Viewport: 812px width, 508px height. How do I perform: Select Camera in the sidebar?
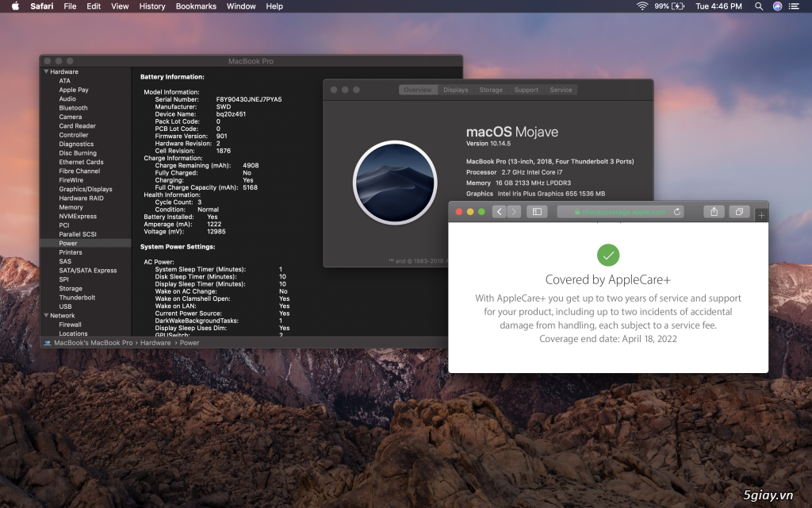click(x=71, y=117)
